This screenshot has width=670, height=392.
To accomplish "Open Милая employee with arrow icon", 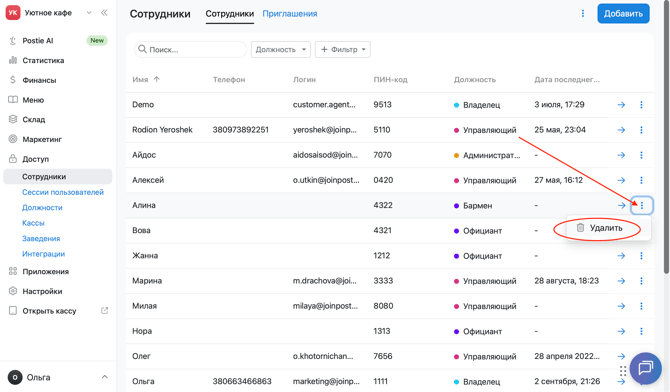I will pyautogui.click(x=621, y=306).
